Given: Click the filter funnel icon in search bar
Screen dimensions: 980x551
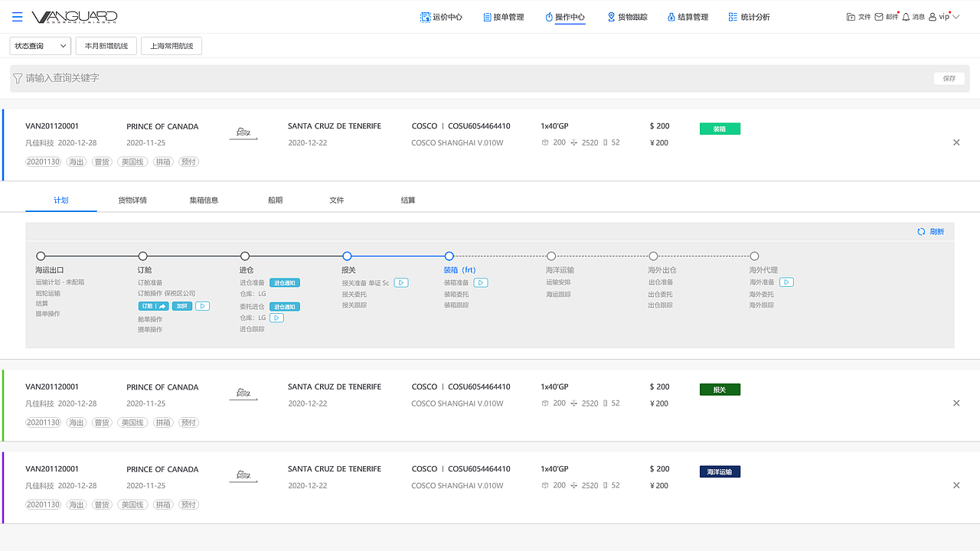Looking at the screenshot, I should [18, 78].
